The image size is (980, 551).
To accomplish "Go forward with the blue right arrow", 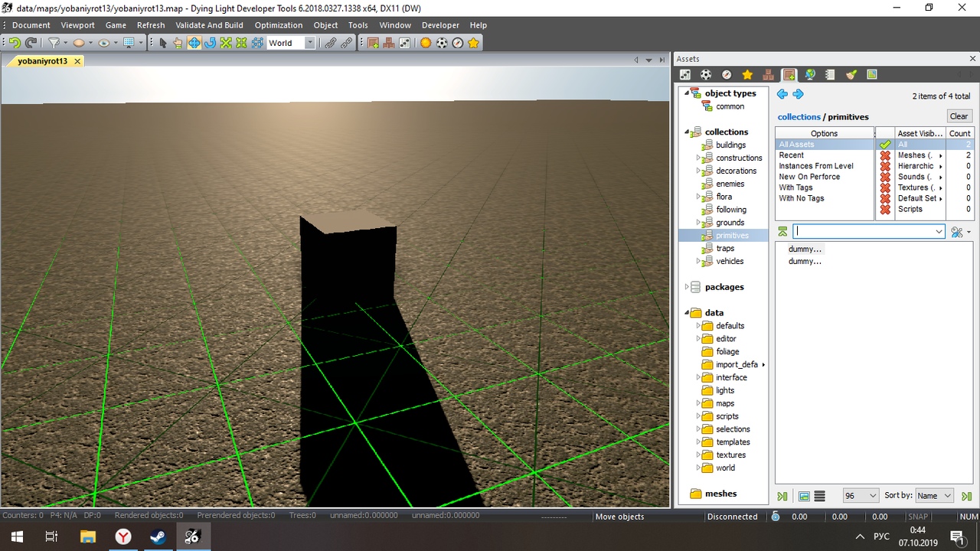I will [x=798, y=94].
